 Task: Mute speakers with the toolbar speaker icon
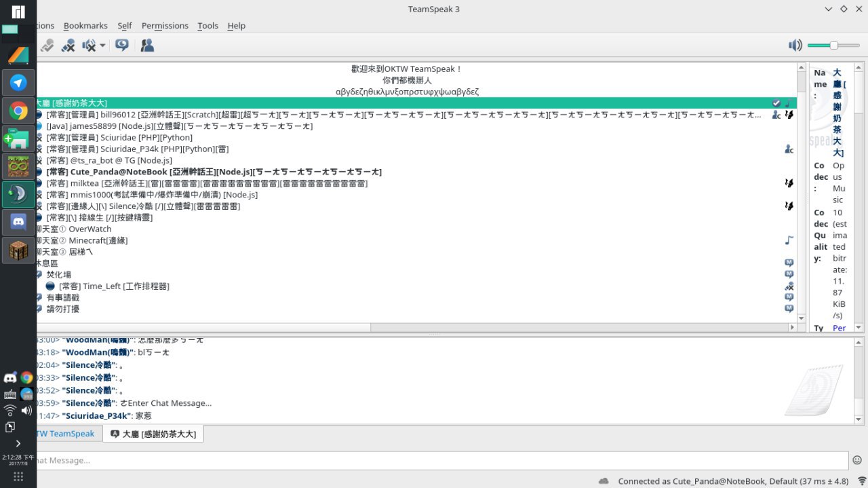[89, 45]
